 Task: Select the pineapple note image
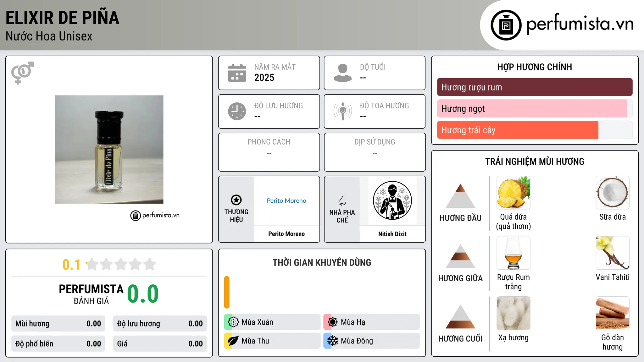(514, 193)
